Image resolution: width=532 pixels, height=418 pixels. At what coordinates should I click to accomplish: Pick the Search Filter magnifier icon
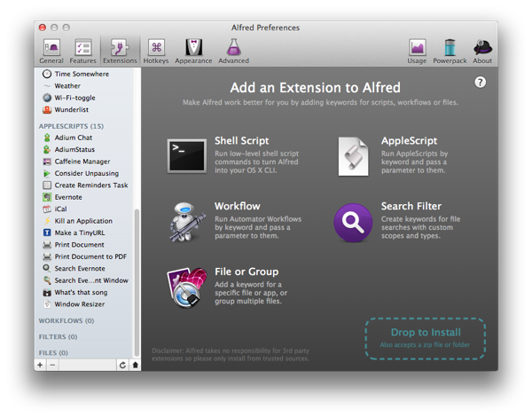pos(353,223)
